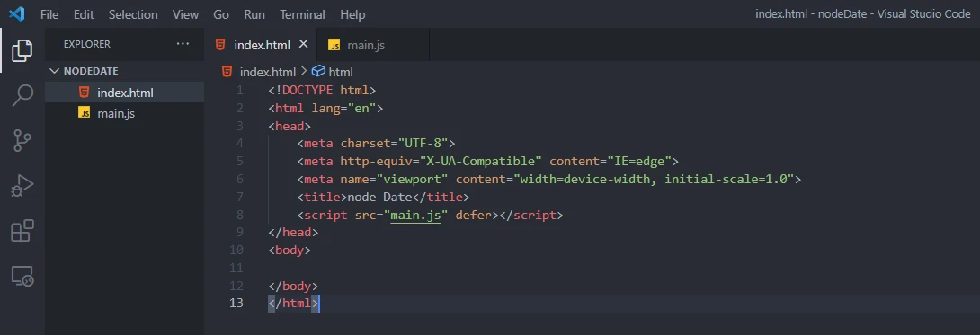The height and width of the screenshot is (335, 980).
Task: Open the Help menu
Action: coord(353,14)
